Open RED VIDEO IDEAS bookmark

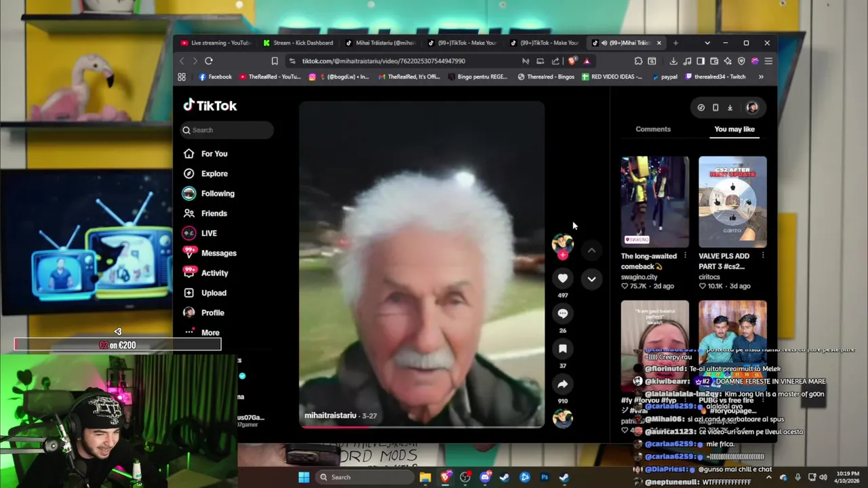point(612,77)
